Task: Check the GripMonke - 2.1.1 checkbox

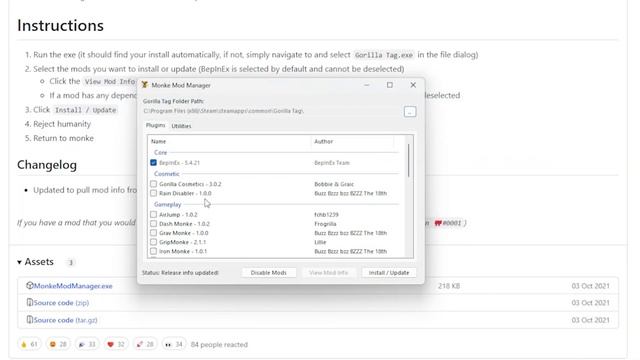Action: pyautogui.click(x=153, y=242)
